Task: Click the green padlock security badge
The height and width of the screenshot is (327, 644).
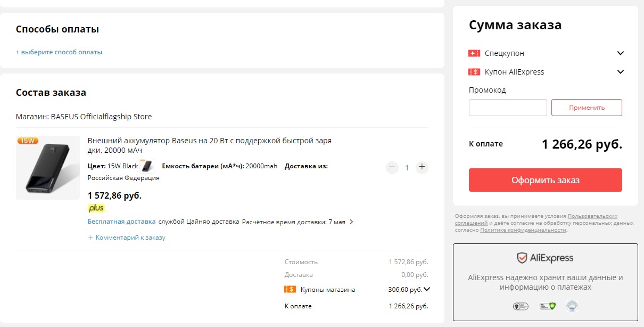Action: (x=547, y=306)
